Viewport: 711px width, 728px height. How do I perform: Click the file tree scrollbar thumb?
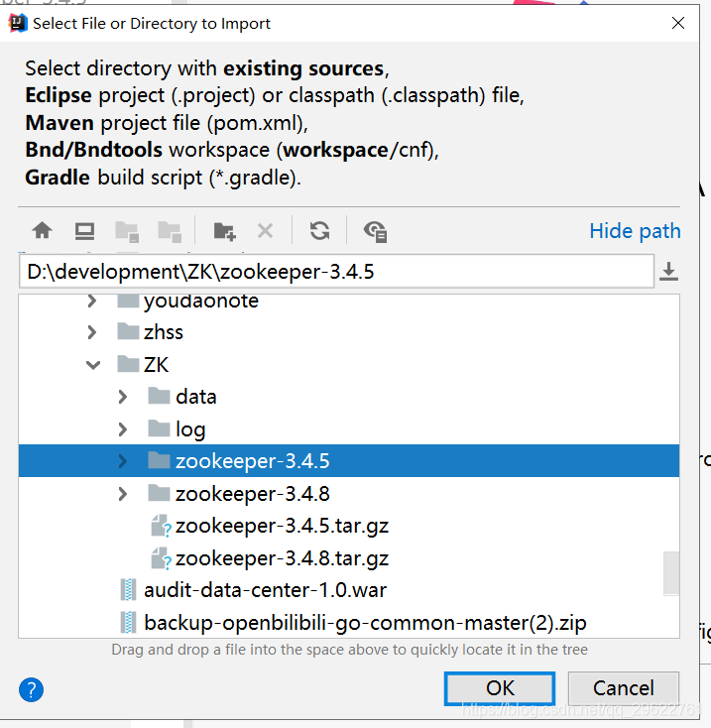tap(671, 573)
